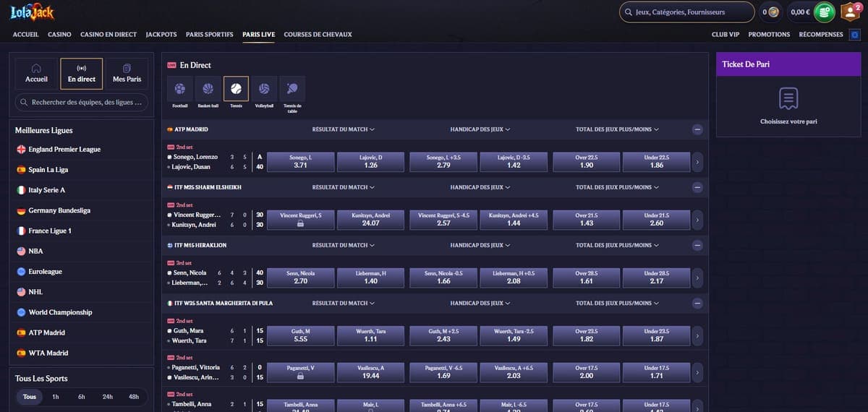Image resolution: width=868 pixels, height=412 pixels.
Task: Select the 1h time filter
Action: click(56, 397)
